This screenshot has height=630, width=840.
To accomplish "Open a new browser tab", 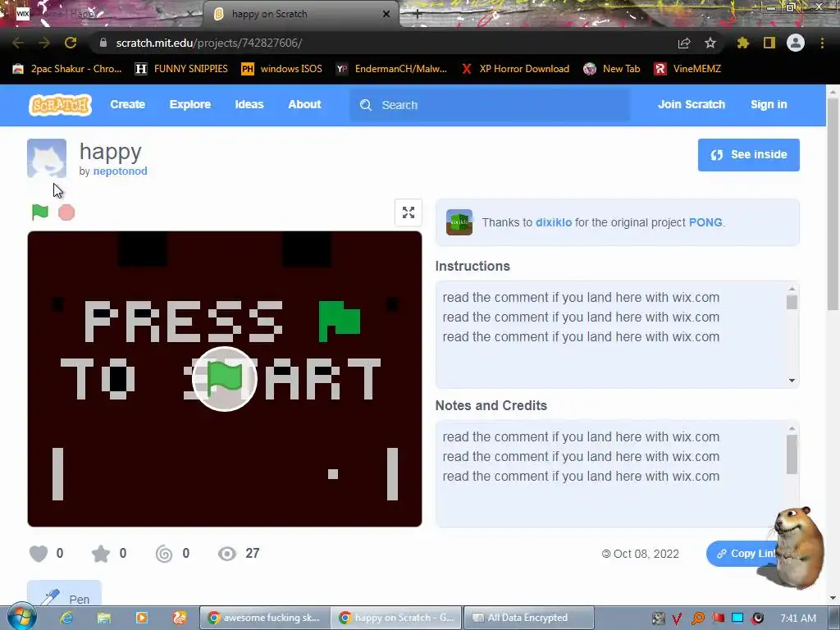I will pyautogui.click(x=418, y=15).
